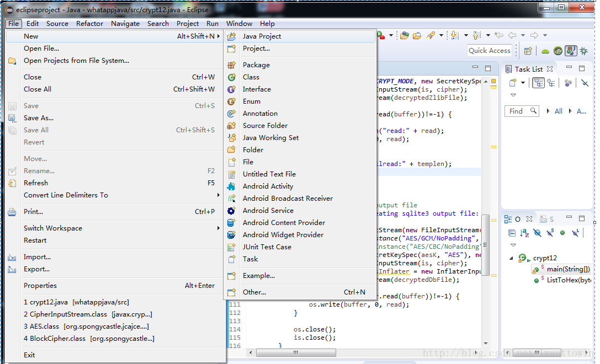Click the Android Widget Provider icon
Screen dimensions: 600x364
click(231, 235)
